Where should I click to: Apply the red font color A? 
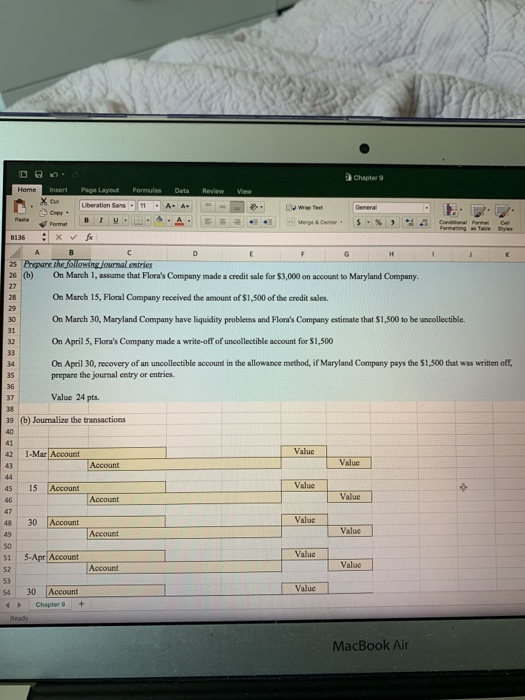[x=179, y=221]
